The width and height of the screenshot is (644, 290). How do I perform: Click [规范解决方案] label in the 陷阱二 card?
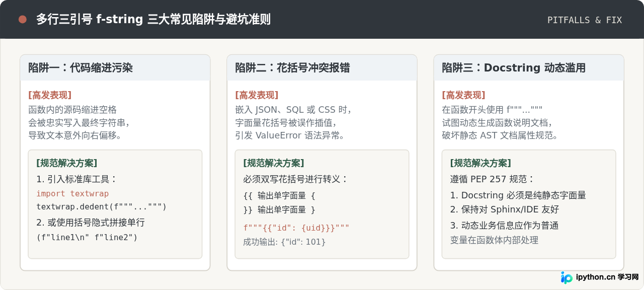pos(274,163)
